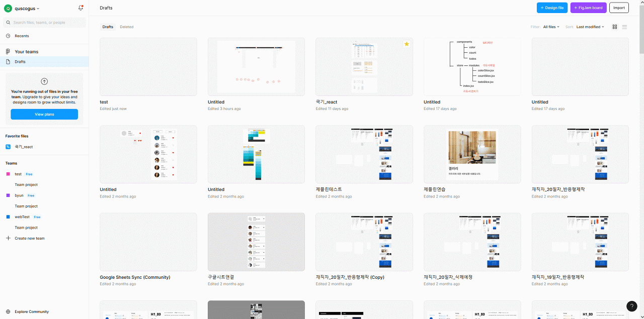Click the View plans button
Screen dimensions: 644x319
[x=44, y=114]
